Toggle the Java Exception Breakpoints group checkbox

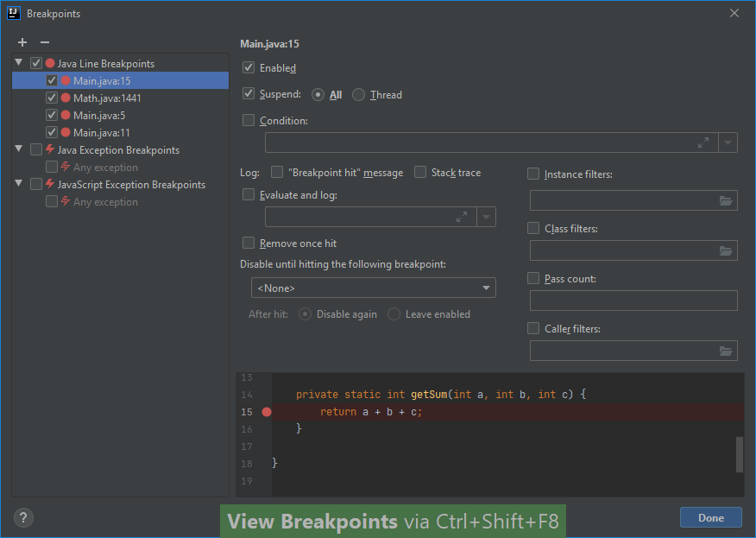coord(36,149)
